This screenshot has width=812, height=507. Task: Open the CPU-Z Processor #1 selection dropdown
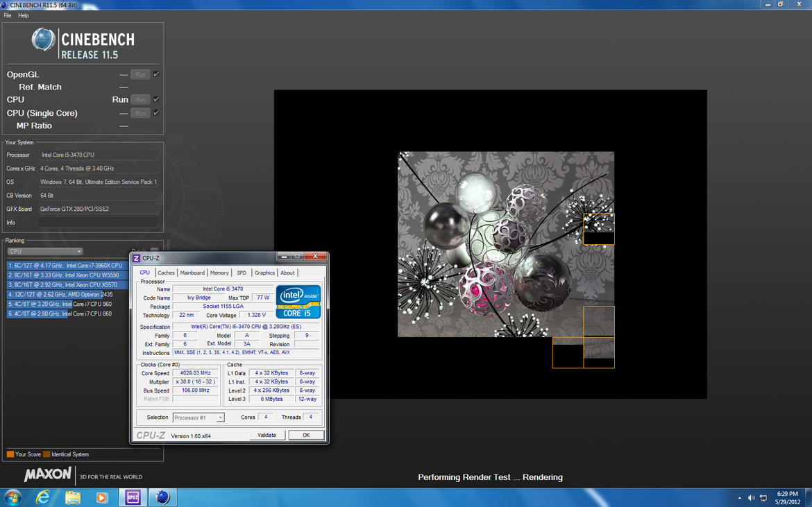[199, 418]
